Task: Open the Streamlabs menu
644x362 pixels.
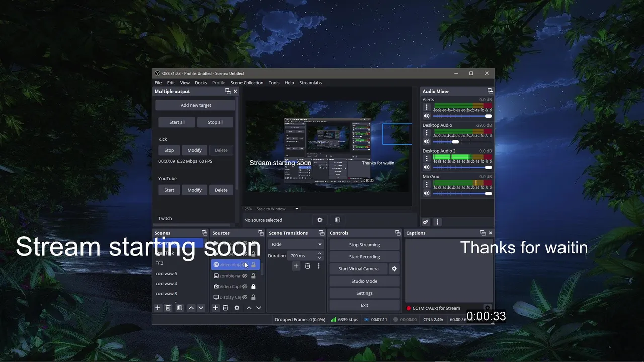Action: (x=310, y=83)
